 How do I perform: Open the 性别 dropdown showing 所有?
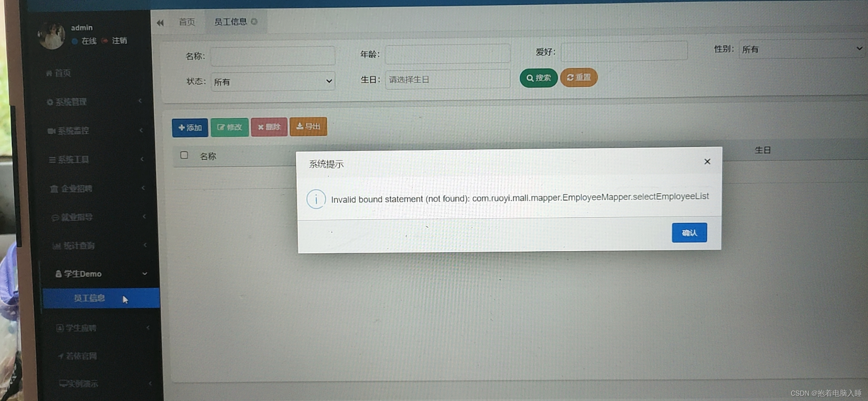pos(801,49)
